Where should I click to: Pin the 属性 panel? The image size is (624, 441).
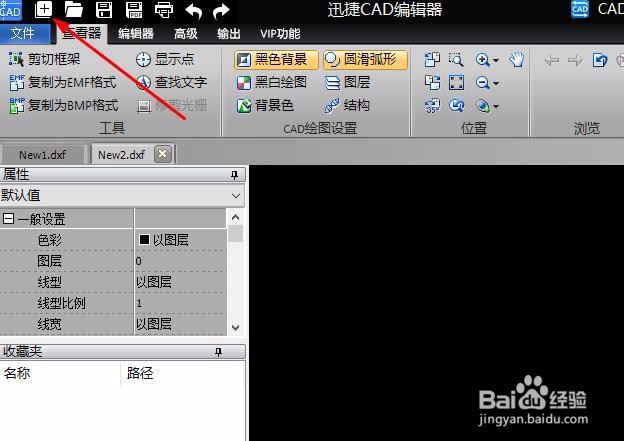click(234, 175)
